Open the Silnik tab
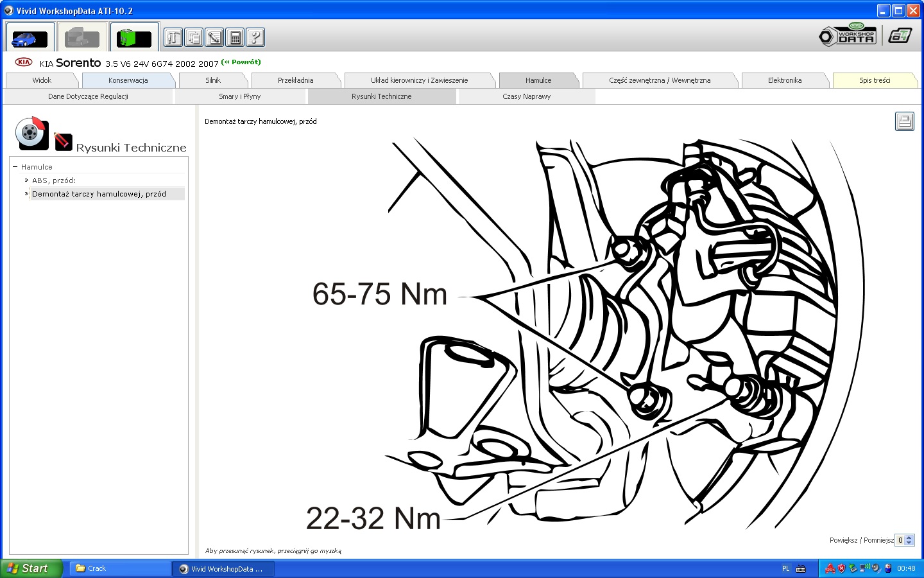The width and height of the screenshot is (924, 578). pos(213,80)
